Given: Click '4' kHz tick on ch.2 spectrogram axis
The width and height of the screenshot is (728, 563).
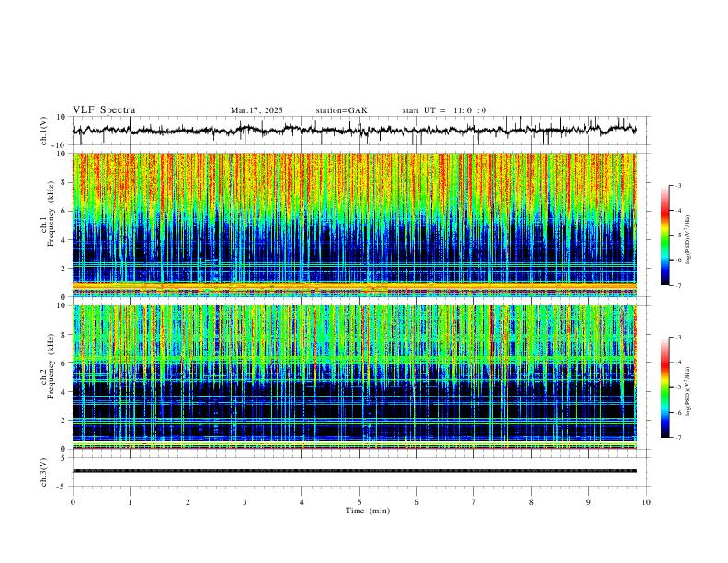Looking at the screenshot, I should [x=64, y=392].
